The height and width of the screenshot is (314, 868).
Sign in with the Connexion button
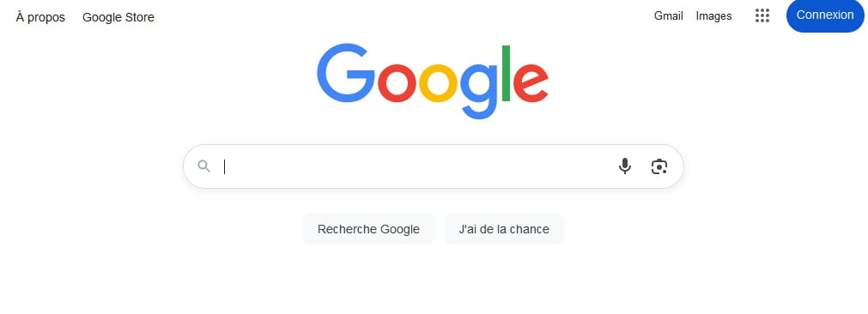825,15
